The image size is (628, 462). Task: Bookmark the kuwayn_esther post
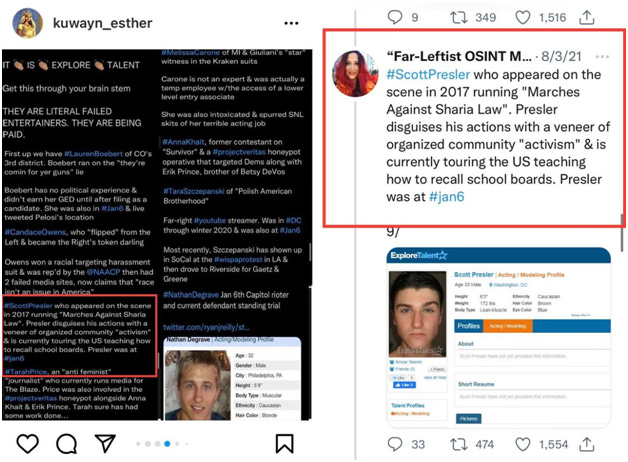pyautogui.click(x=284, y=444)
